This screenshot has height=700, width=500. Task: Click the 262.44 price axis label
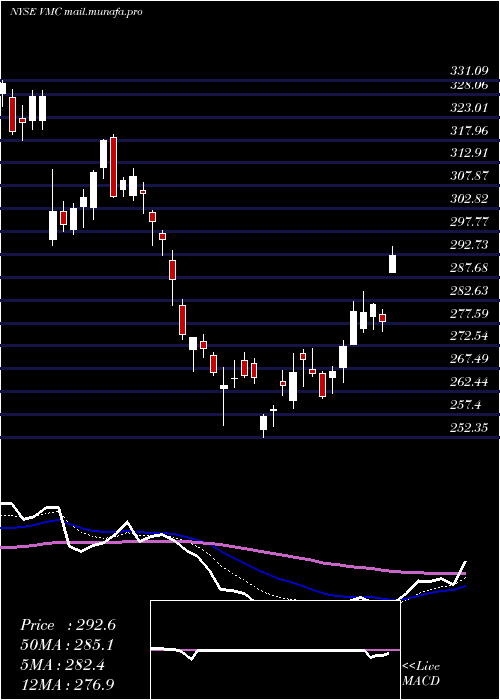pos(469,383)
